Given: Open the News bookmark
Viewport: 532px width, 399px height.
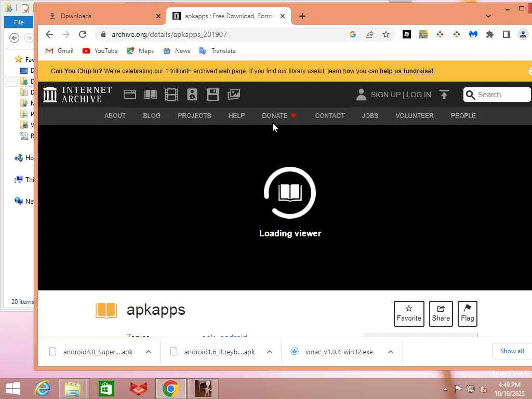Looking at the screenshot, I should tap(177, 51).
